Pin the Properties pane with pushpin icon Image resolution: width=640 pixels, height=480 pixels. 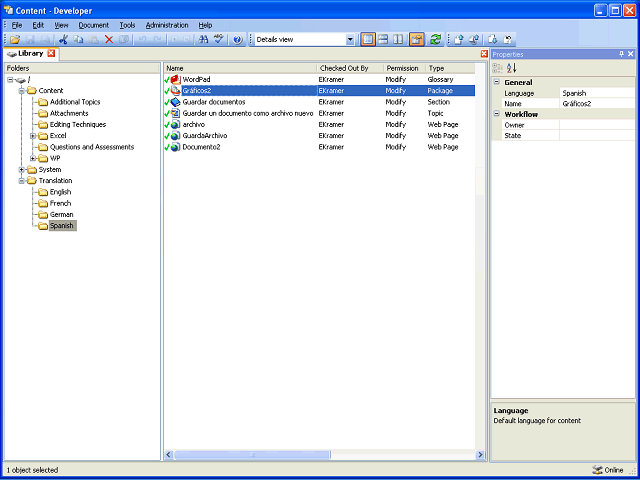pos(622,54)
